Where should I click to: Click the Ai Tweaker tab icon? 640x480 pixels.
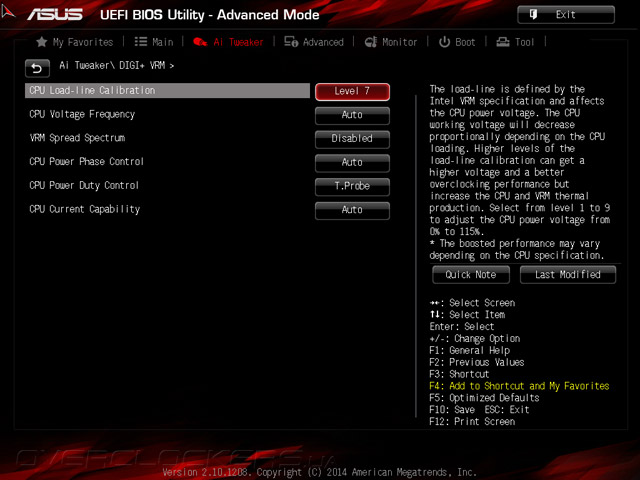click(200, 42)
